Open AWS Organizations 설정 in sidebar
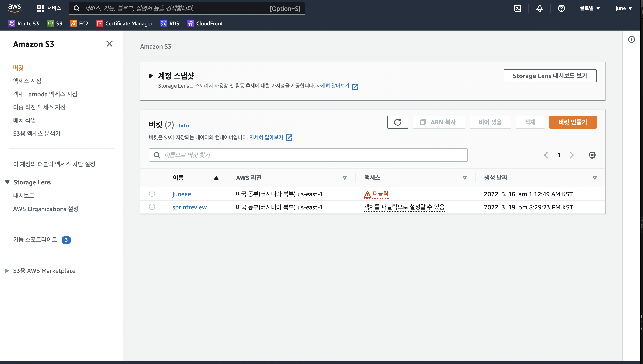Screen dimensions: 643x364 [46, 209]
